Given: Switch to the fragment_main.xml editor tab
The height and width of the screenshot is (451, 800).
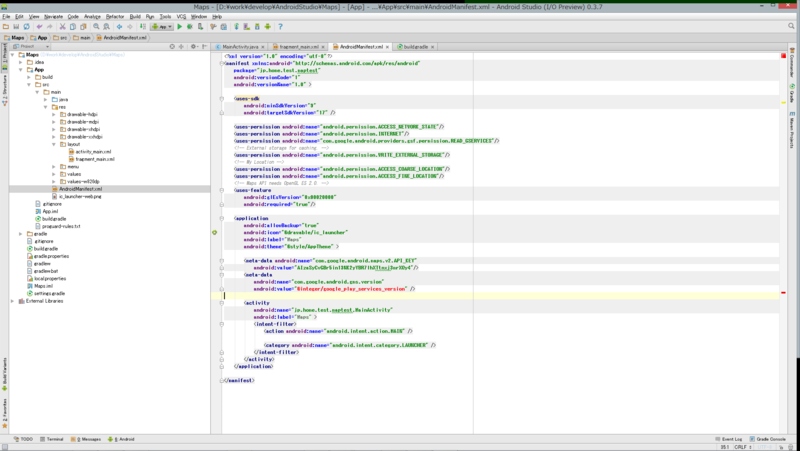Looking at the screenshot, I should point(299,46).
